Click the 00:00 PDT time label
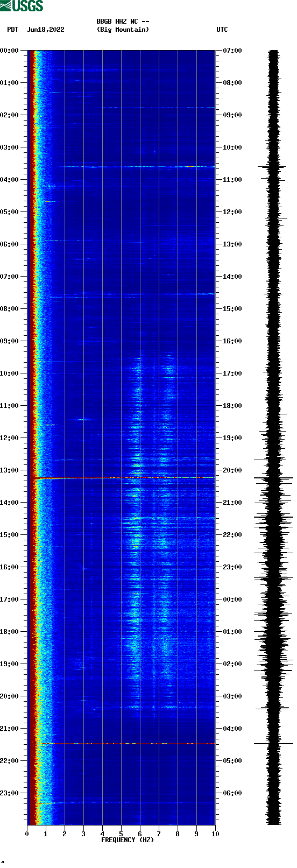 coord(10,51)
